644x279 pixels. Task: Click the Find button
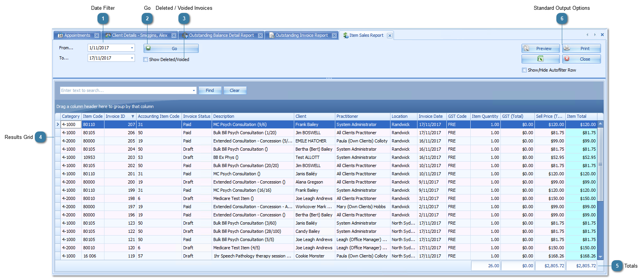click(x=210, y=90)
